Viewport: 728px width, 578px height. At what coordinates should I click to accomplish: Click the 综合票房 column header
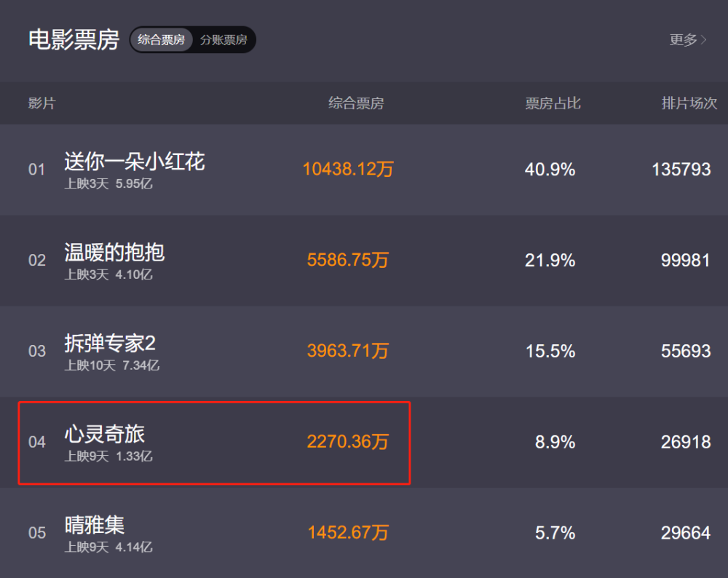pyautogui.click(x=356, y=103)
